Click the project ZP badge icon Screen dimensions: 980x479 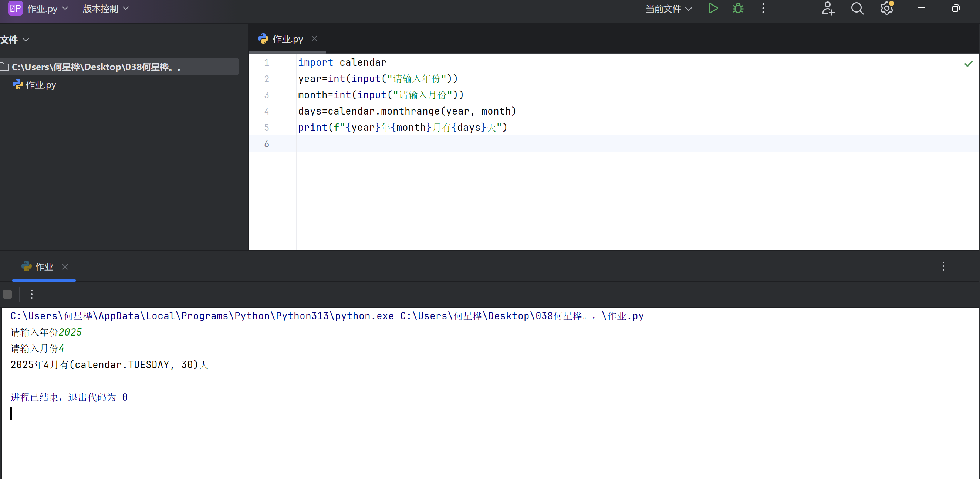[15, 9]
